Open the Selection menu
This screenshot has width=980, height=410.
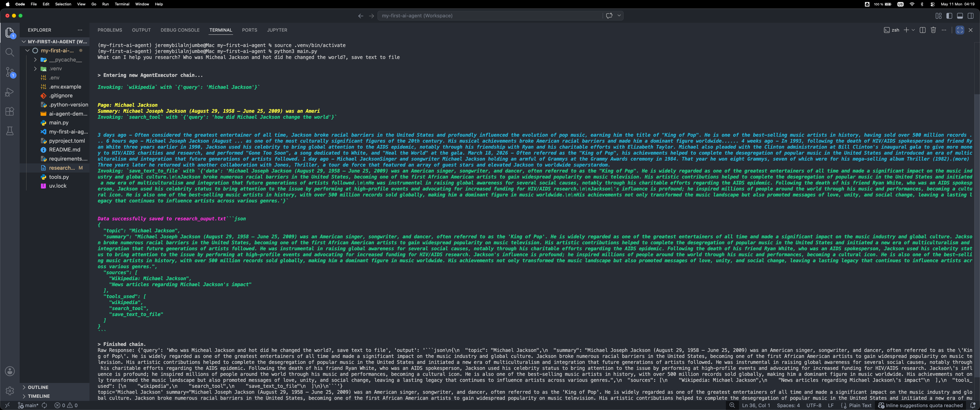(63, 4)
